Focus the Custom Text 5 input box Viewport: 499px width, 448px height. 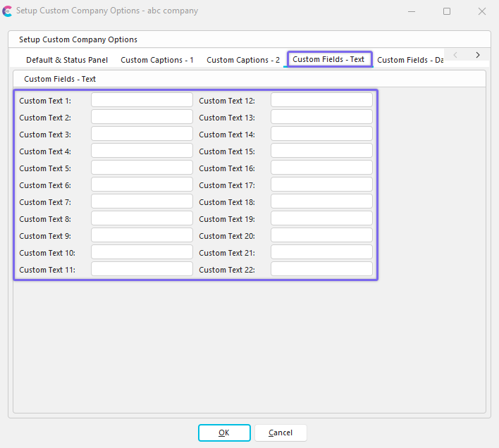pyautogui.click(x=142, y=168)
